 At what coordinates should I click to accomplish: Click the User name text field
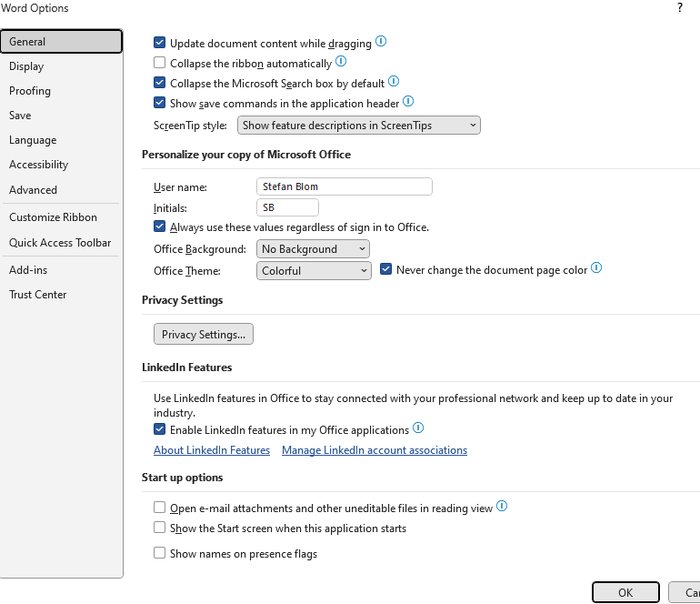pyautogui.click(x=345, y=186)
